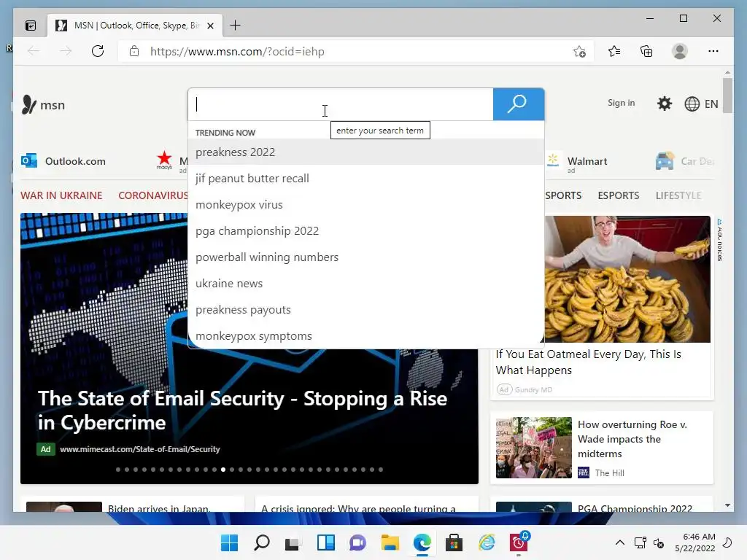
Task: Click the mimecast.com ad URL
Action: point(140,449)
